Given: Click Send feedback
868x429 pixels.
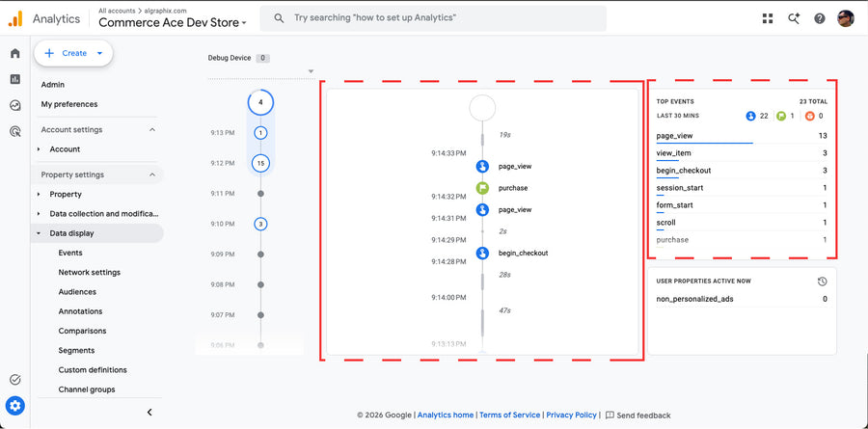Looking at the screenshot, I should [637, 416].
